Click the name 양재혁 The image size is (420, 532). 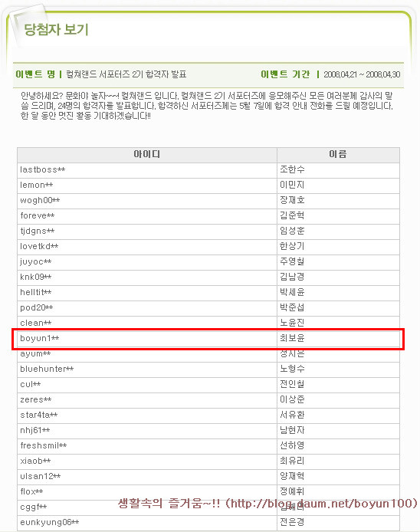292,476
